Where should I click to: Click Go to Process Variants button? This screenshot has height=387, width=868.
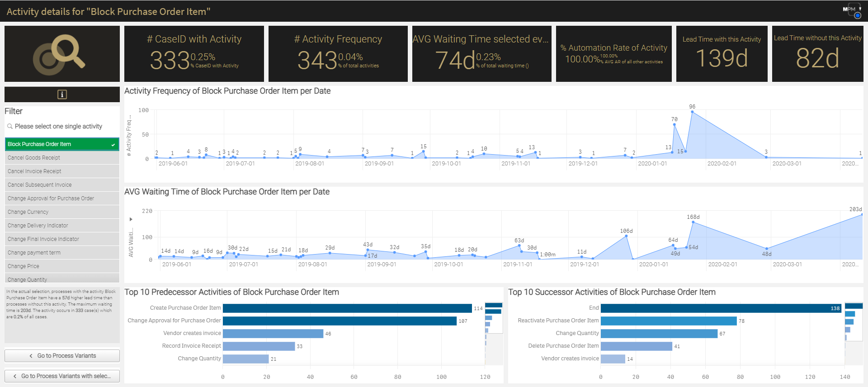[62, 356]
